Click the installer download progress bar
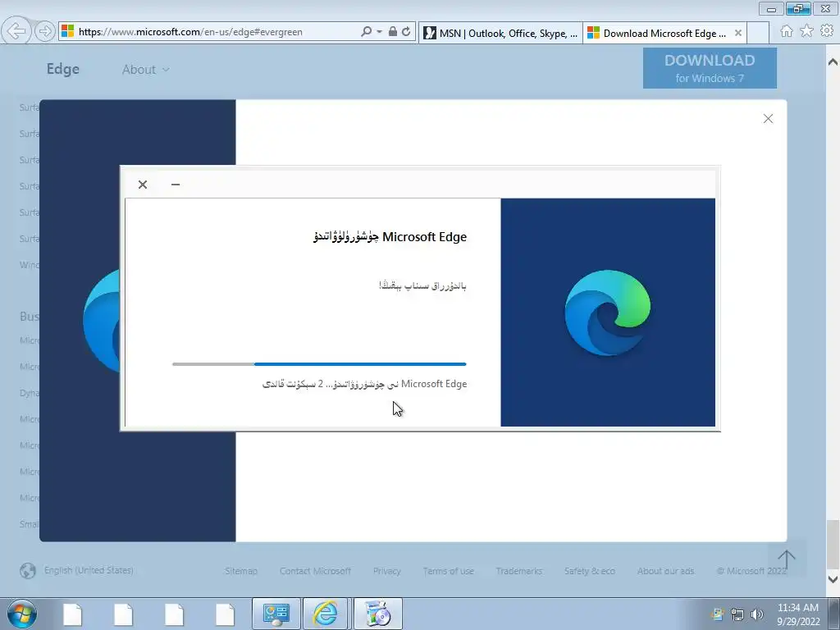 pyautogui.click(x=319, y=364)
